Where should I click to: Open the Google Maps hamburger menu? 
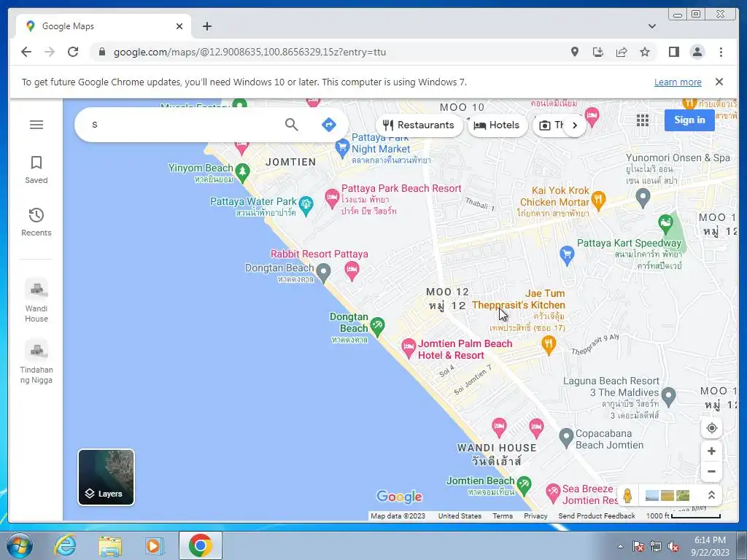[x=36, y=125]
